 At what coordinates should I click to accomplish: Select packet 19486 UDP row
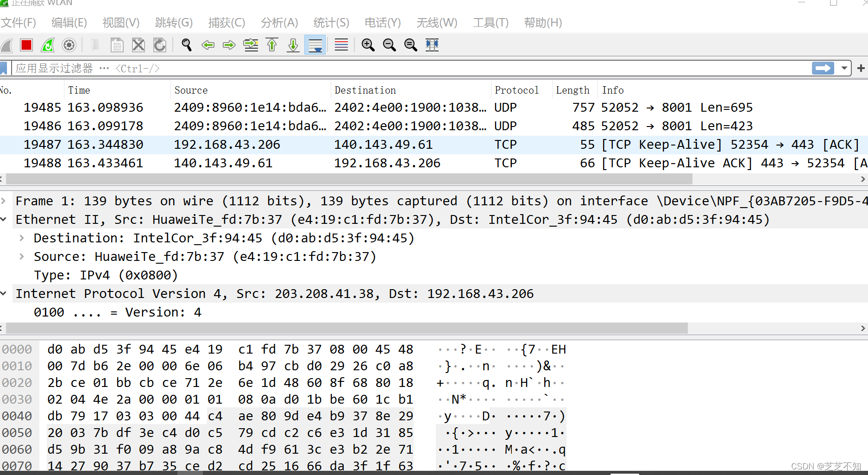coord(434,126)
